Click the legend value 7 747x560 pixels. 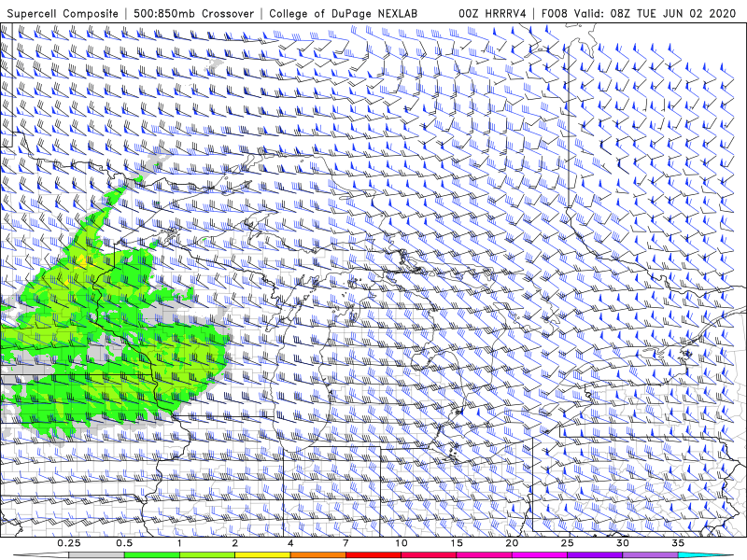pos(345,543)
